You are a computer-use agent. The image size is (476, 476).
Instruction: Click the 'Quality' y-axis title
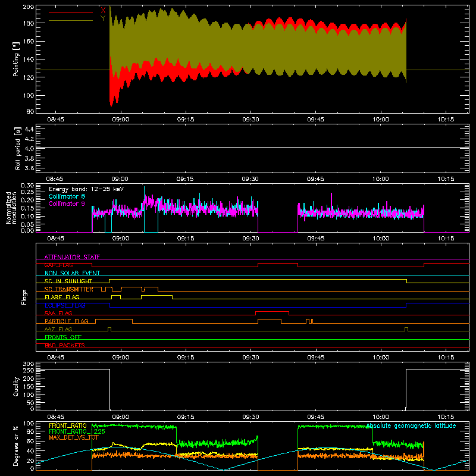point(16,386)
